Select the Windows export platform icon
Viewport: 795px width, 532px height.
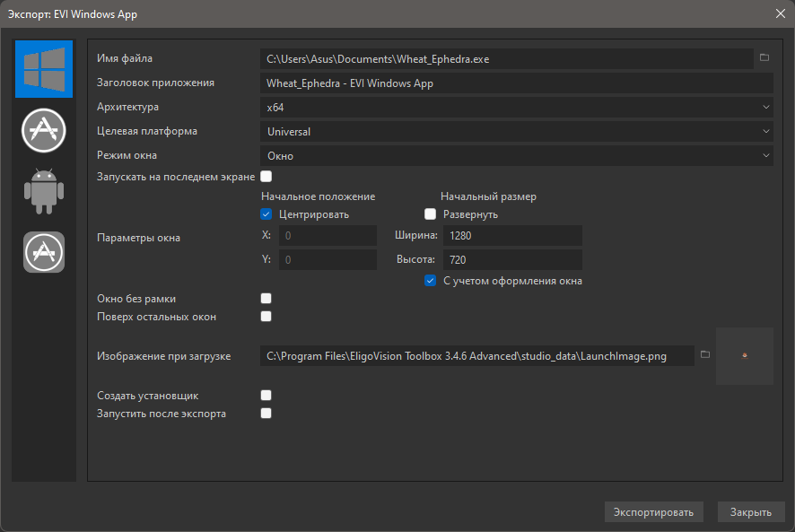coord(44,69)
